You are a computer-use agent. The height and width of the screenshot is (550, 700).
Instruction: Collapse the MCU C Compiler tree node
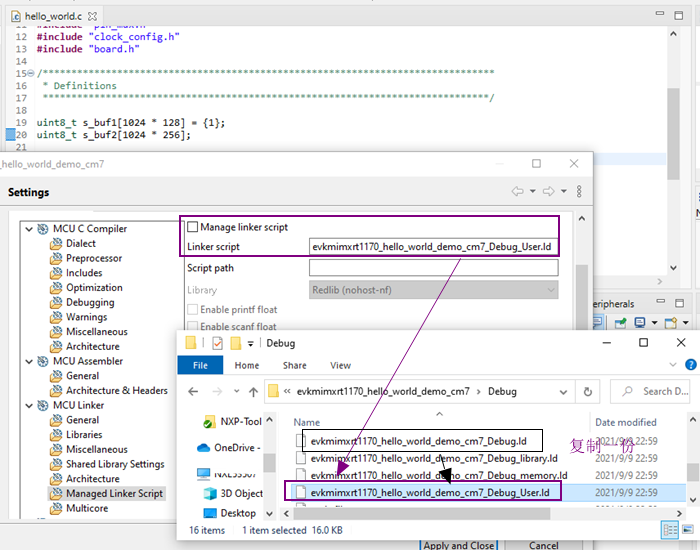29,229
